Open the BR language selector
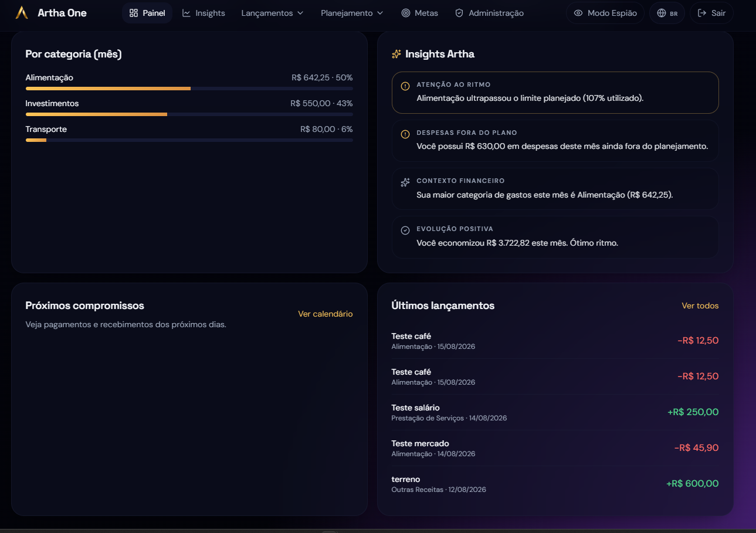Viewport: 756px width, 533px height. point(667,13)
